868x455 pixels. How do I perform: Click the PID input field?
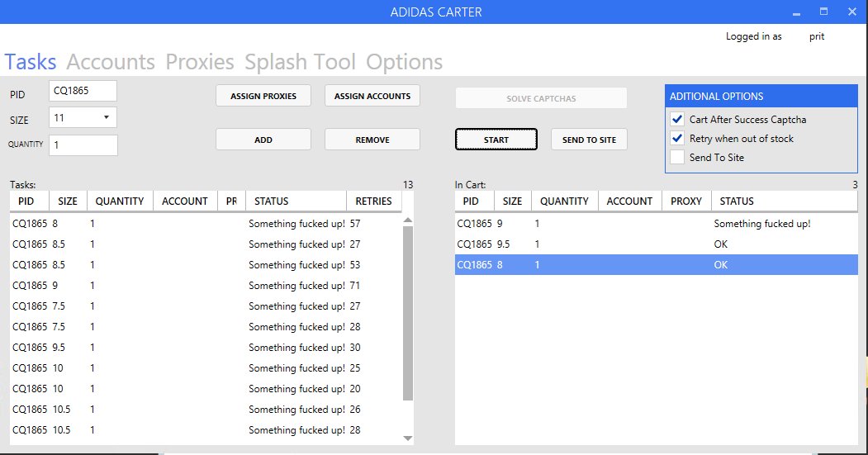click(x=83, y=91)
